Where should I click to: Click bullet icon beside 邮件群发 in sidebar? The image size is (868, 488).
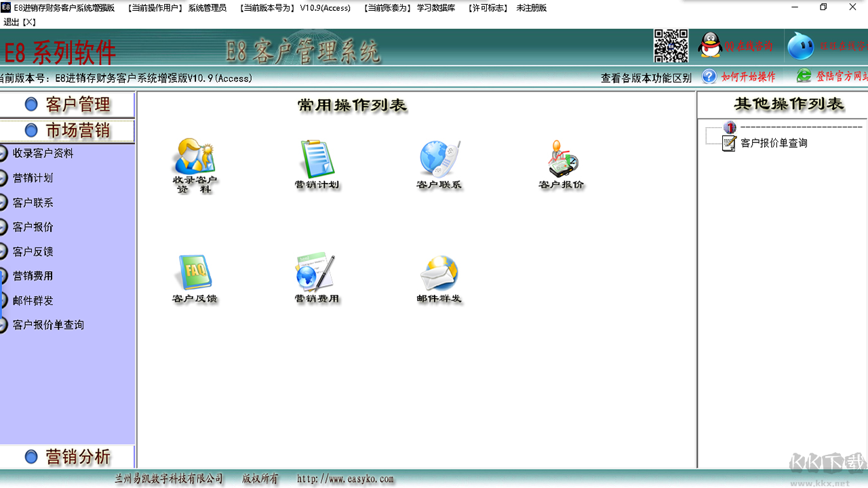pos(3,300)
